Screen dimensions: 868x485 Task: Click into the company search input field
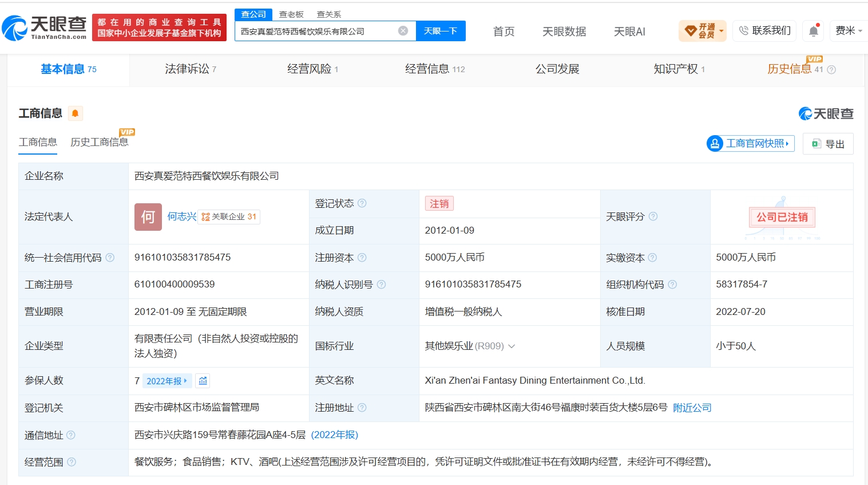318,31
